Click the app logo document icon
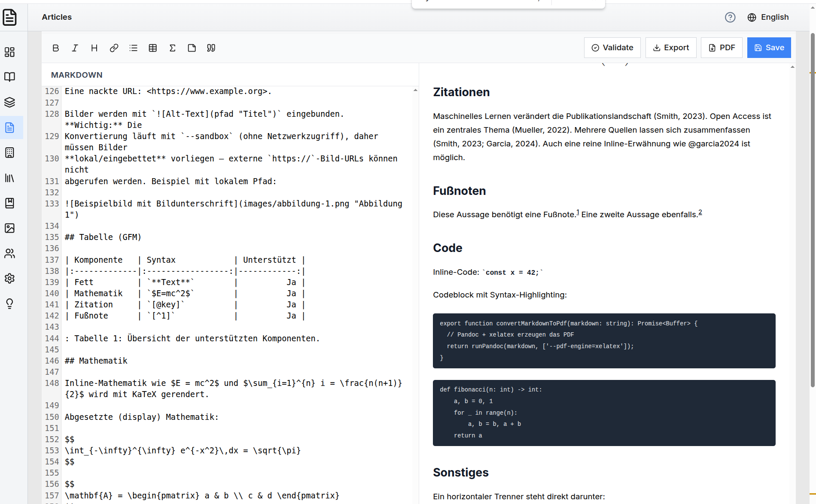The height and width of the screenshot is (504, 816). (9, 17)
